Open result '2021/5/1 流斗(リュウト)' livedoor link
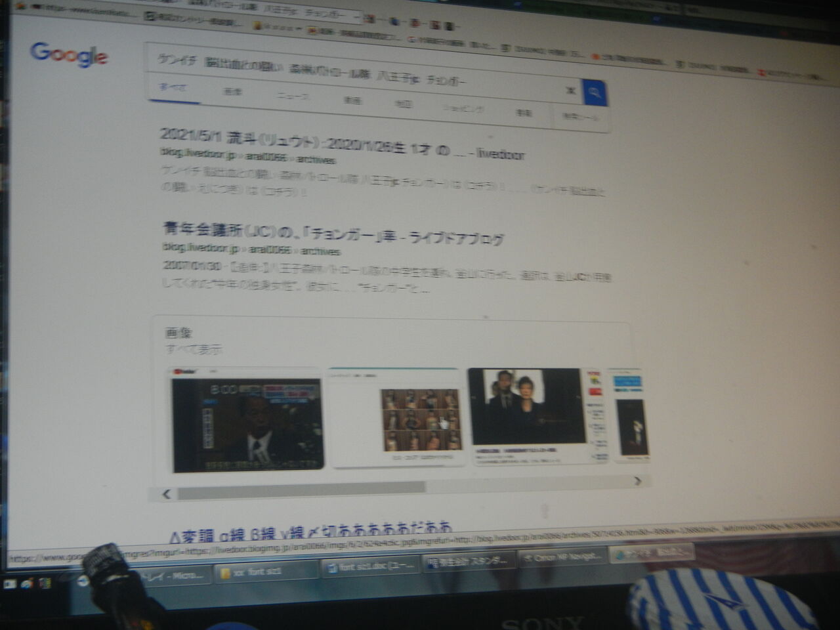Image resolution: width=840 pixels, height=630 pixels. 342,144
